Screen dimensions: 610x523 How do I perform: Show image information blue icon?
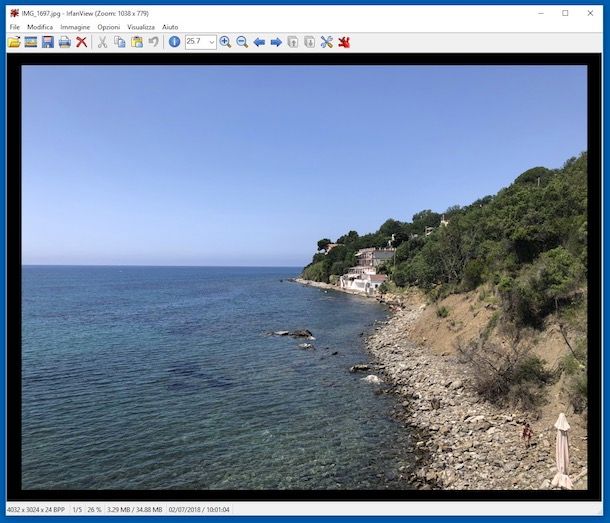click(174, 42)
